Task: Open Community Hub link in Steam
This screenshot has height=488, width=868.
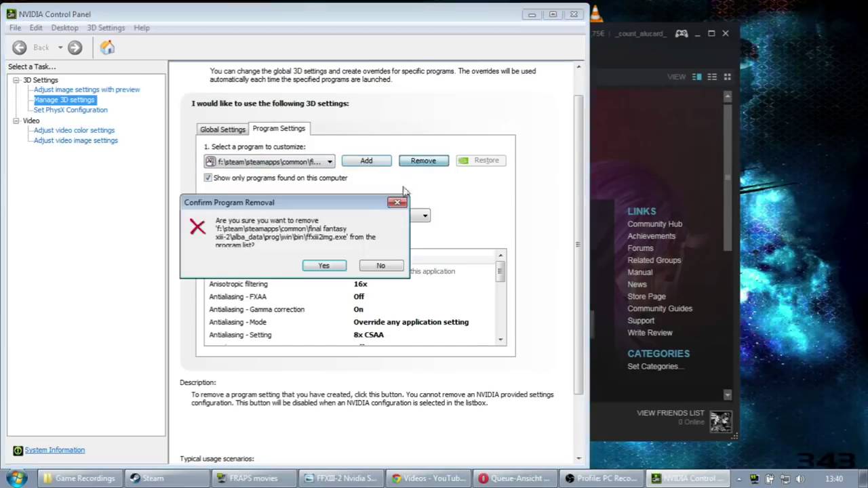Action: click(x=654, y=224)
